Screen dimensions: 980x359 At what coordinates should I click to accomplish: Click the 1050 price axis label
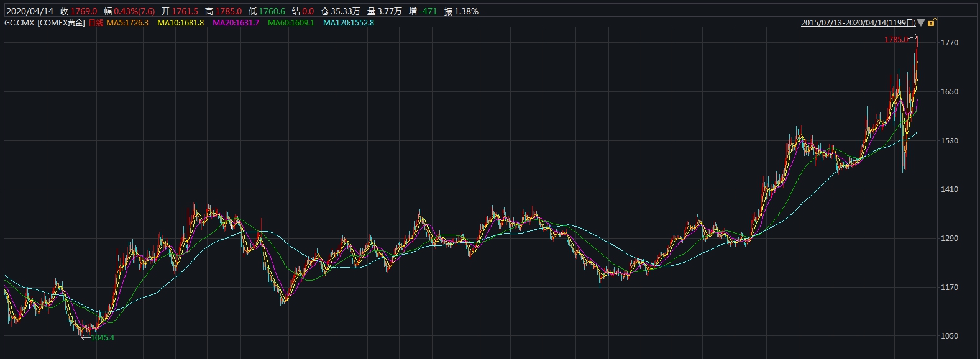coord(950,336)
